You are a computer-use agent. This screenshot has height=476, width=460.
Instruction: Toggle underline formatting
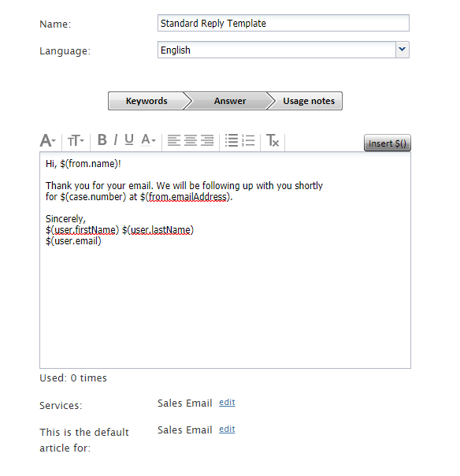point(129,140)
